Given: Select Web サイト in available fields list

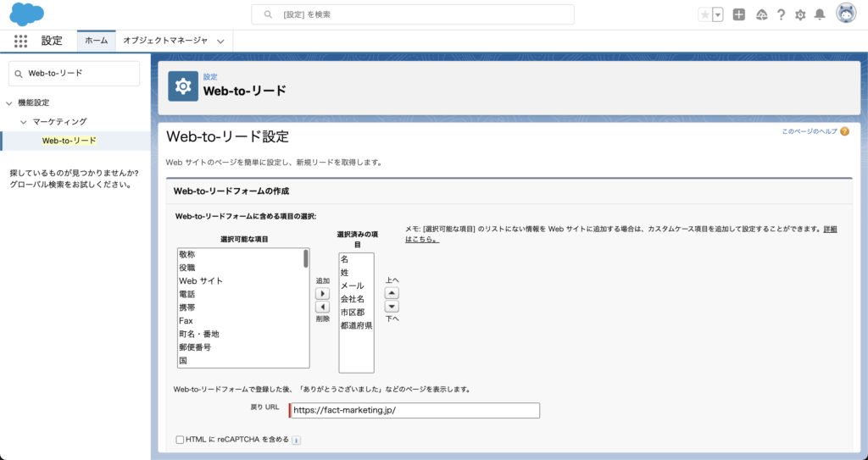Looking at the screenshot, I should click(x=240, y=281).
